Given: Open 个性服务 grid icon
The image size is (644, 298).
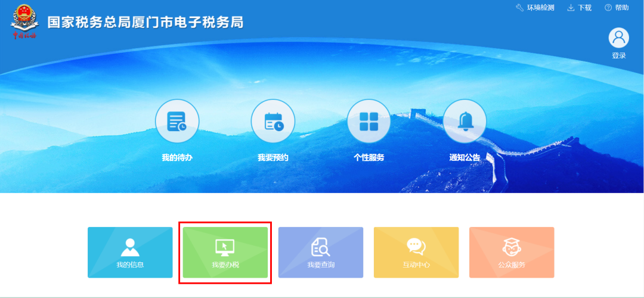Looking at the screenshot, I should tap(369, 121).
